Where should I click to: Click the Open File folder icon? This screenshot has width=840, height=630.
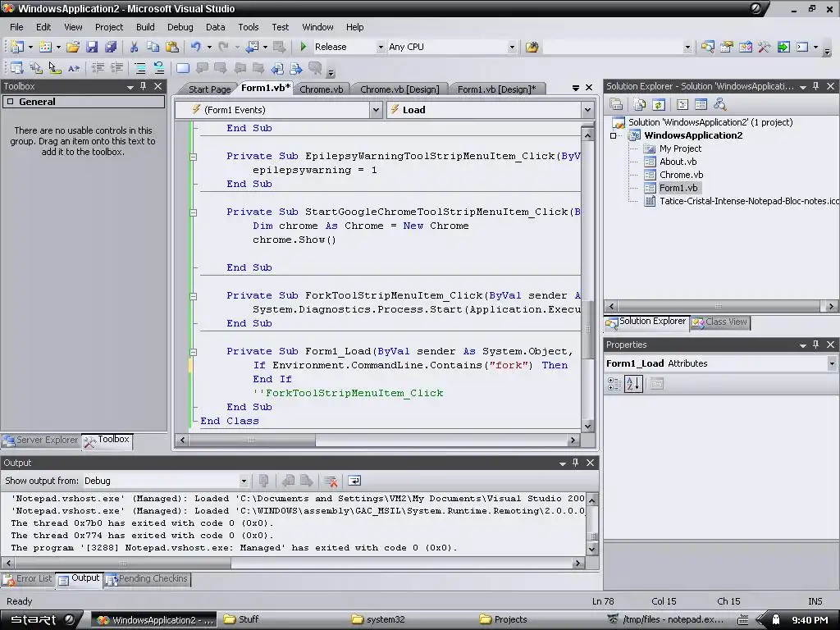[x=73, y=47]
